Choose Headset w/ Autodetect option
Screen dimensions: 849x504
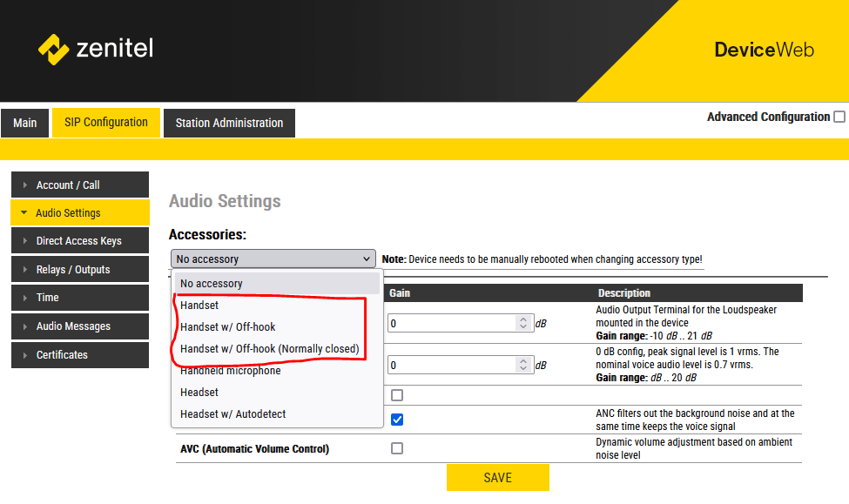click(x=232, y=414)
